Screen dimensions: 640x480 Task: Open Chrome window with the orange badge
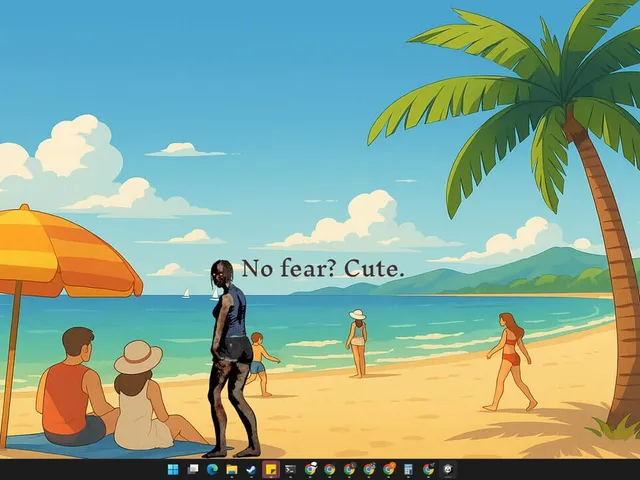pyautogui.click(x=388, y=469)
